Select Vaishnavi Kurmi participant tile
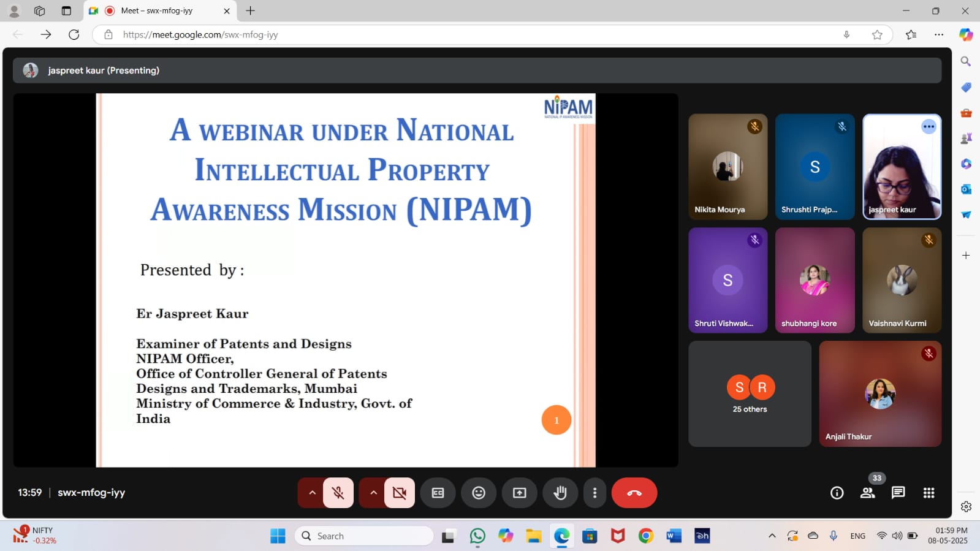Viewport: 980px width, 551px height. tap(902, 280)
